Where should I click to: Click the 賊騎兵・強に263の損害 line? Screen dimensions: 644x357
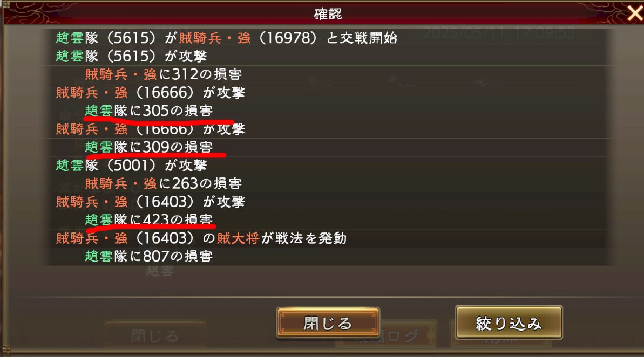coord(163,183)
